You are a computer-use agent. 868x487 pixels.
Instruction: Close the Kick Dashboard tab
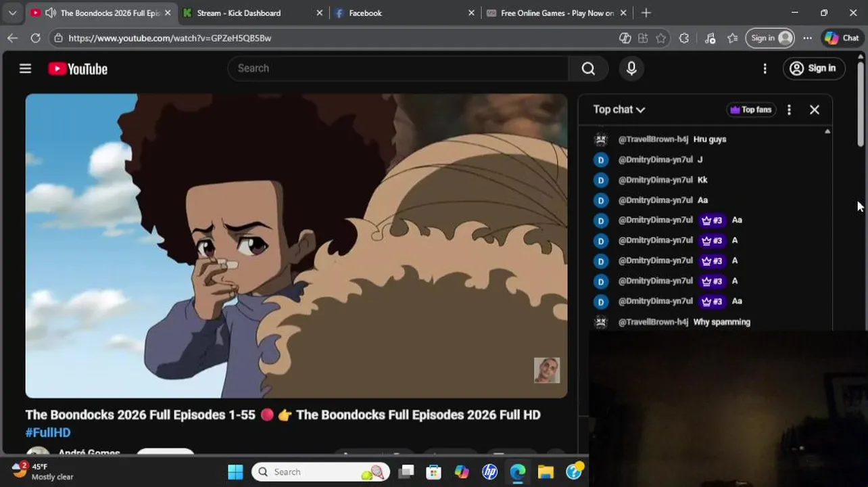pos(320,13)
